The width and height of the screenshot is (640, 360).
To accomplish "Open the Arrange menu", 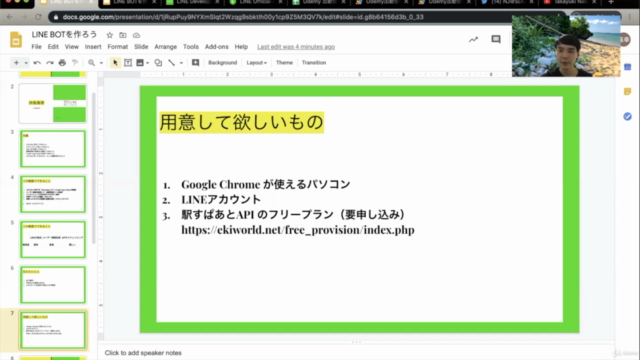I will pyautogui.click(x=165, y=47).
